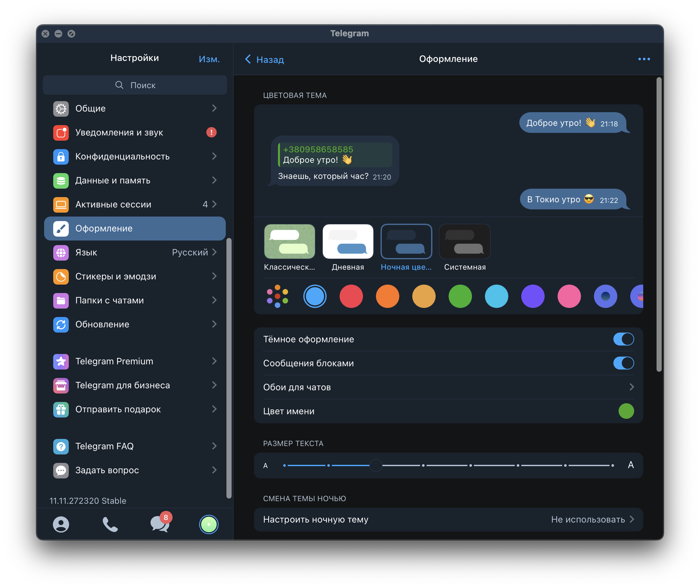Image resolution: width=700 pixels, height=588 pixels.
Task: Click the Chat folders icon
Action: coord(61,301)
